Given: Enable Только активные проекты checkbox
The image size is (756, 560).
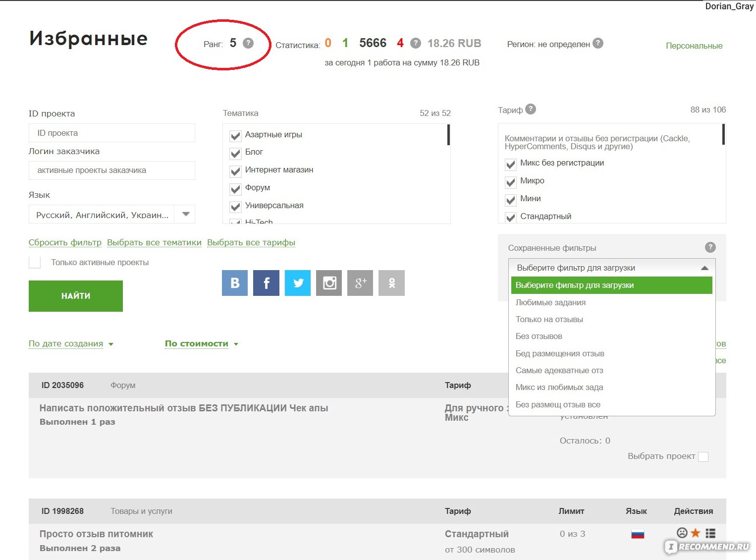Looking at the screenshot, I should pyautogui.click(x=35, y=262).
